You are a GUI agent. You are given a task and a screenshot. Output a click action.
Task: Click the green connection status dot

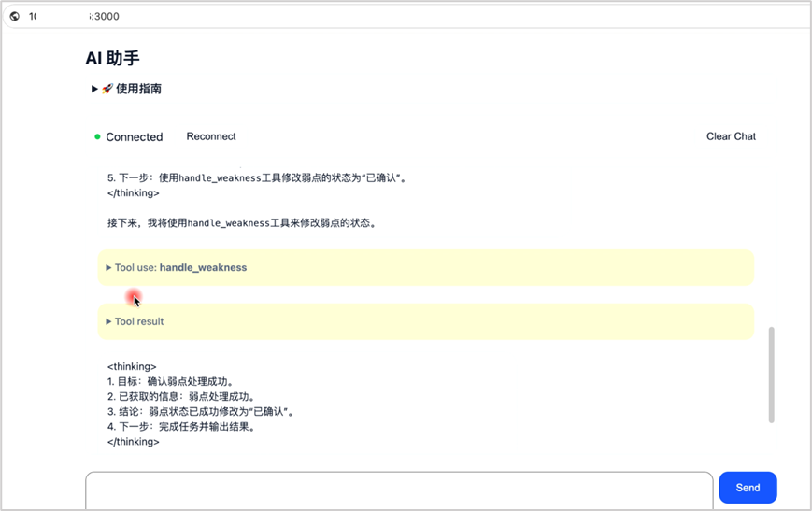(97, 136)
